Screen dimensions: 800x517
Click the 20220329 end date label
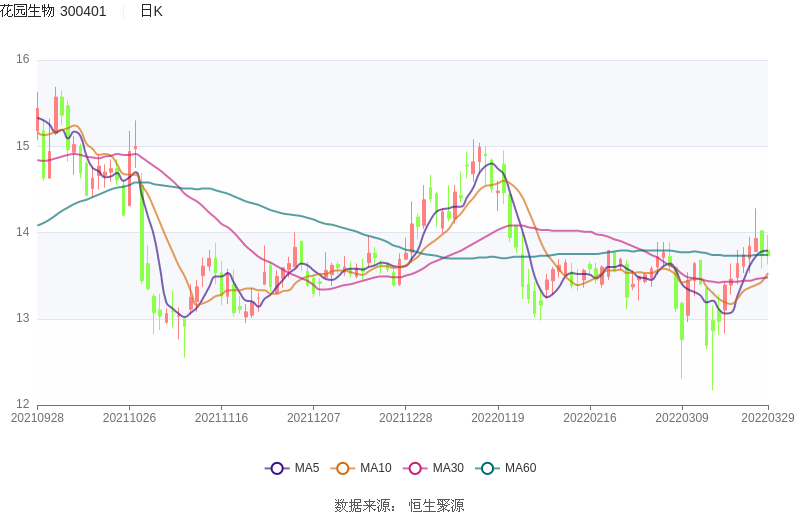(x=768, y=418)
